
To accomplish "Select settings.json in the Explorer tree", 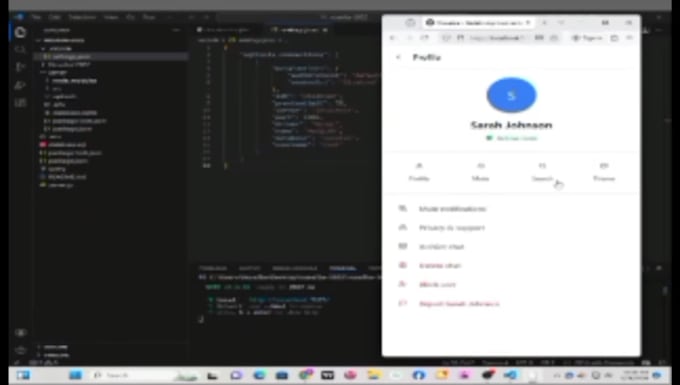I will [x=111, y=56].
